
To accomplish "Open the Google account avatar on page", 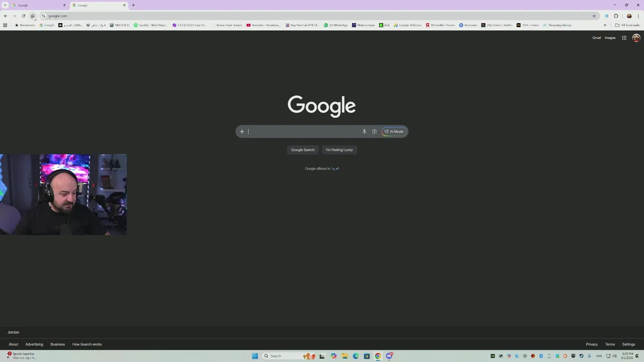I will (x=636, y=38).
